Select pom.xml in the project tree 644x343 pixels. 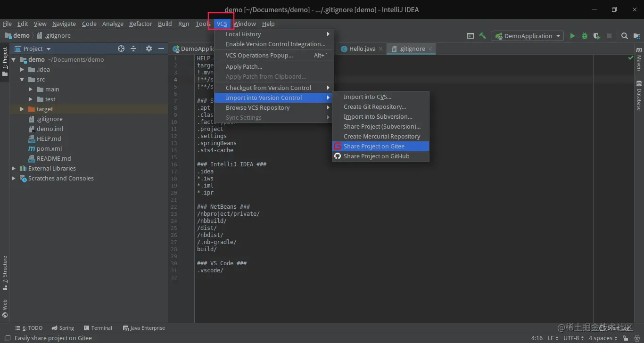tap(49, 149)
